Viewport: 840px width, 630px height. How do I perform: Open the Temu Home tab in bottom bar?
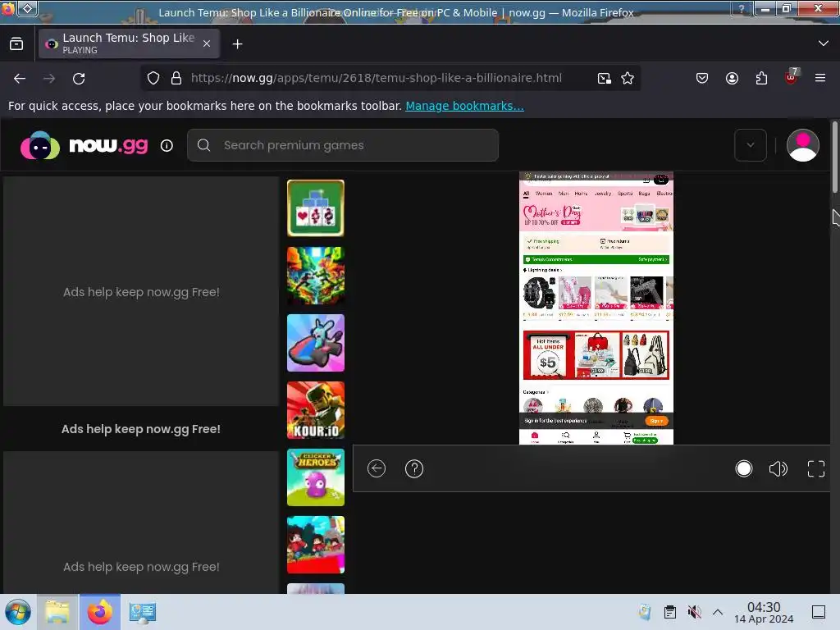coord(535,437)
